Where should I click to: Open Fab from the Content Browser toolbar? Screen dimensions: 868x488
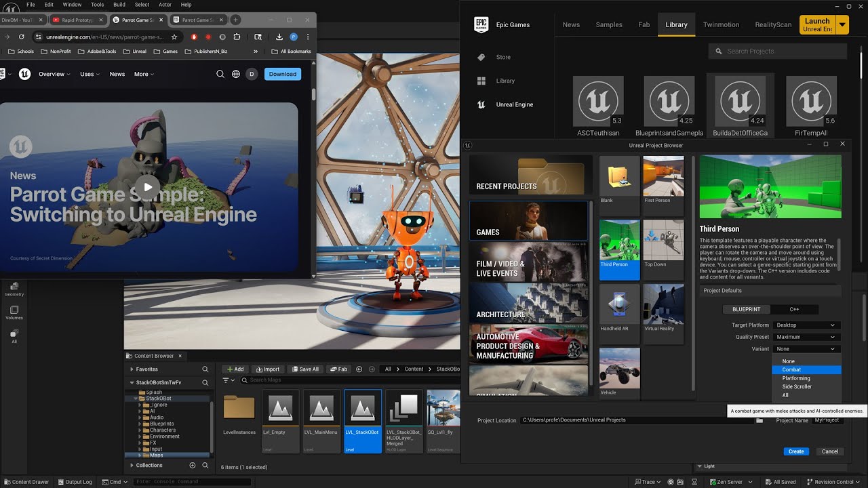click(x=338, y=369)
